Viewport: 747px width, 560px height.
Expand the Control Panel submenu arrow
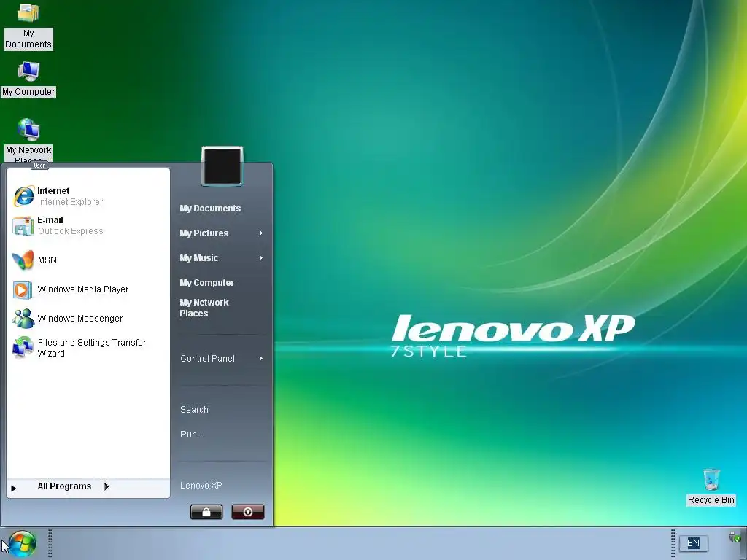pos(261,358)
